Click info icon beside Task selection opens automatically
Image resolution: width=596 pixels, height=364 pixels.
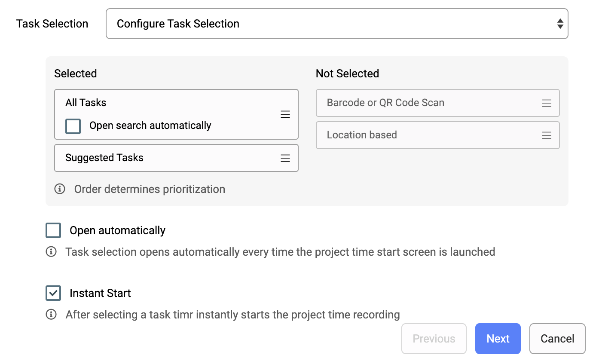pos(51,251)
